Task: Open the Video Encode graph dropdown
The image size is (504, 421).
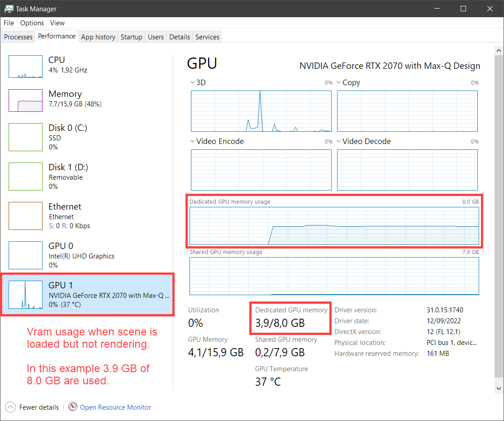Action: coord(193,141)
